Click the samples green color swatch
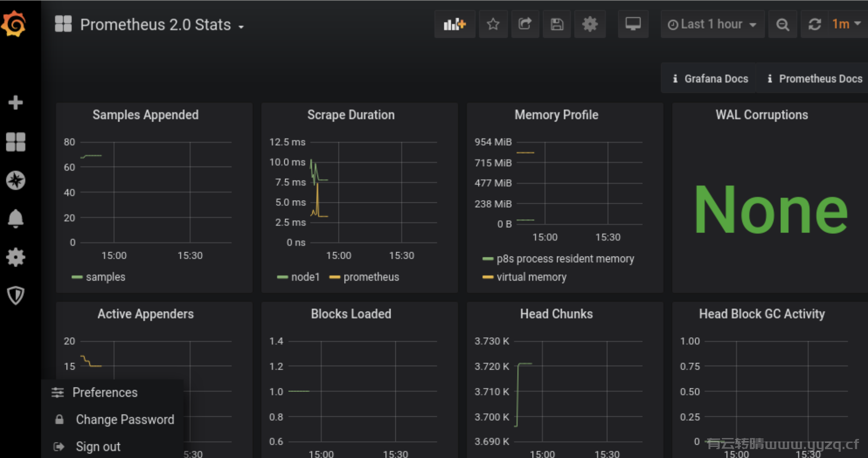The height and width of the screenshot is (458, 868). coord(77,277)
